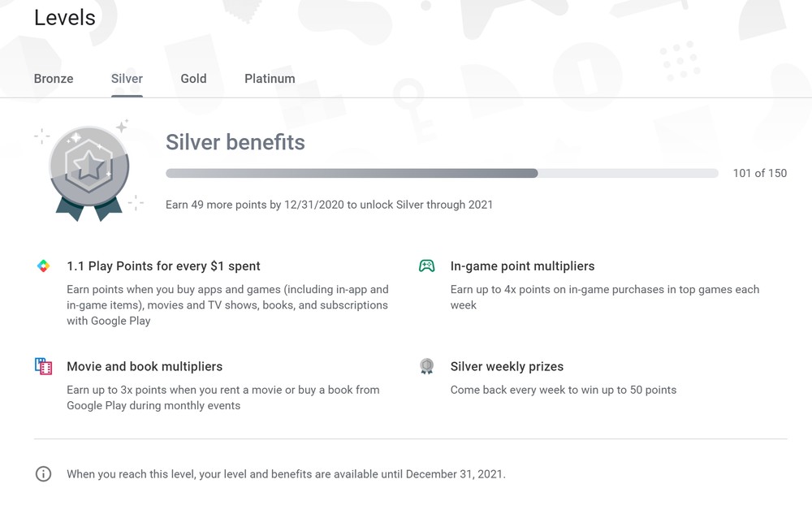Open the Gold level tab
The height and width of the screenshot is (514, 812).
[x=193, y=79]
